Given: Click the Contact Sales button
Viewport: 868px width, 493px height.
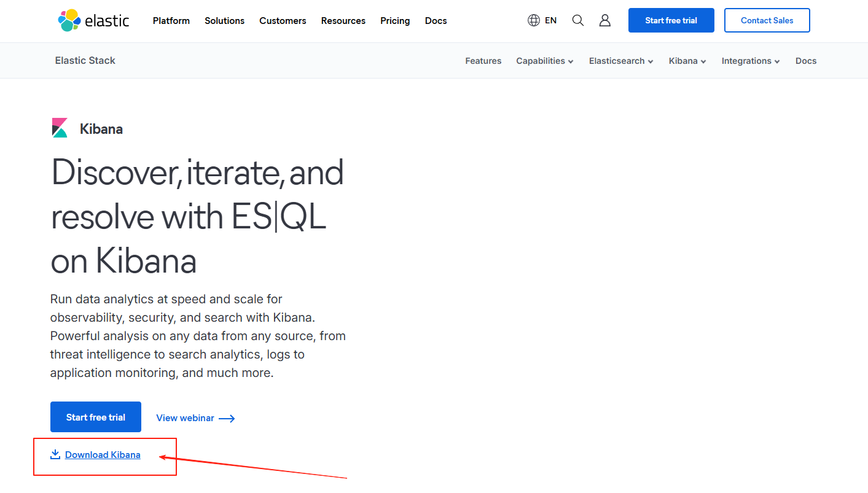Looking at the screenshot, I should pyautogui.click(x=767, y=20).
